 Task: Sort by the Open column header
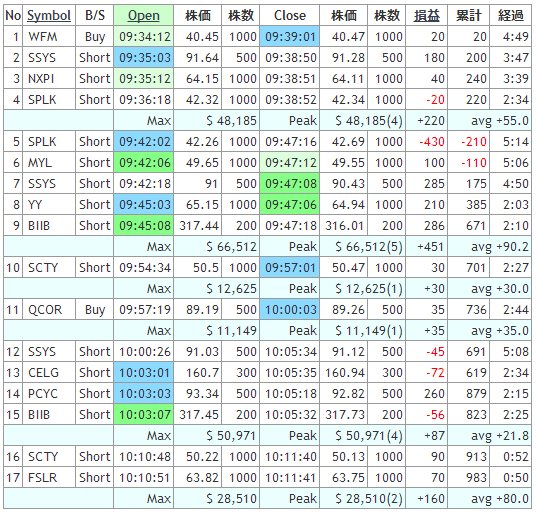(x=144, y=15)
